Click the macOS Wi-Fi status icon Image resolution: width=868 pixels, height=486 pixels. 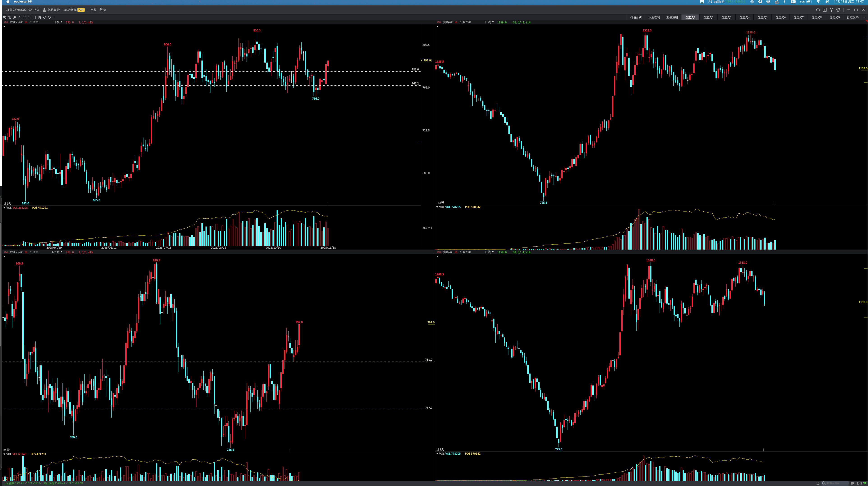click(x=818, y=2)
